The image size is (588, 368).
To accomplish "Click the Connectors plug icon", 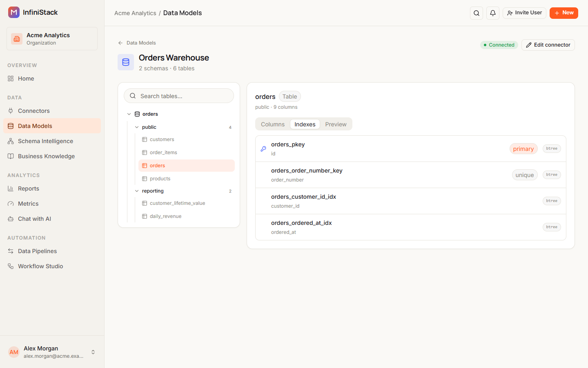I will tap(11, 111).
